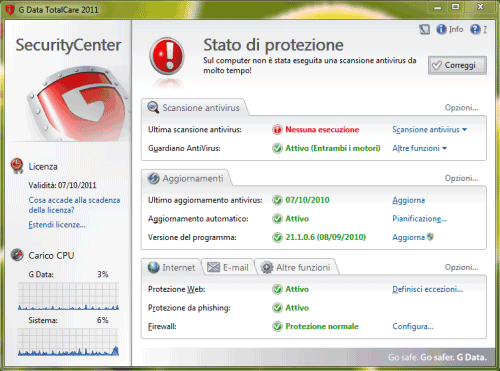
Task: Click the 'Attivo' status of Protezione Web
Action: pos(297,289)
